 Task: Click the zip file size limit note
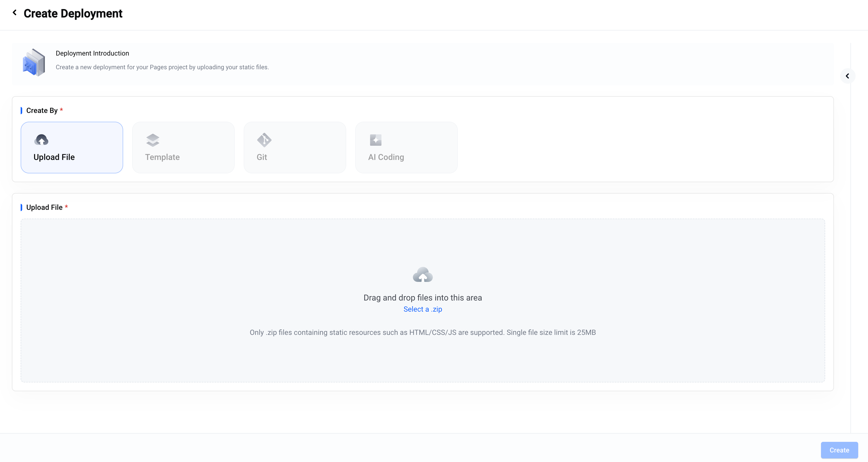[423, 333]
